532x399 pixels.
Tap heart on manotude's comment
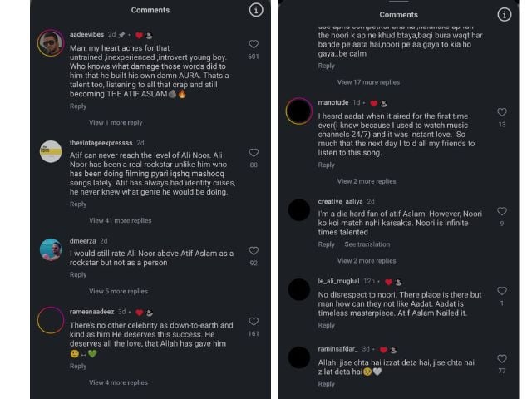(x=501, y=111)
